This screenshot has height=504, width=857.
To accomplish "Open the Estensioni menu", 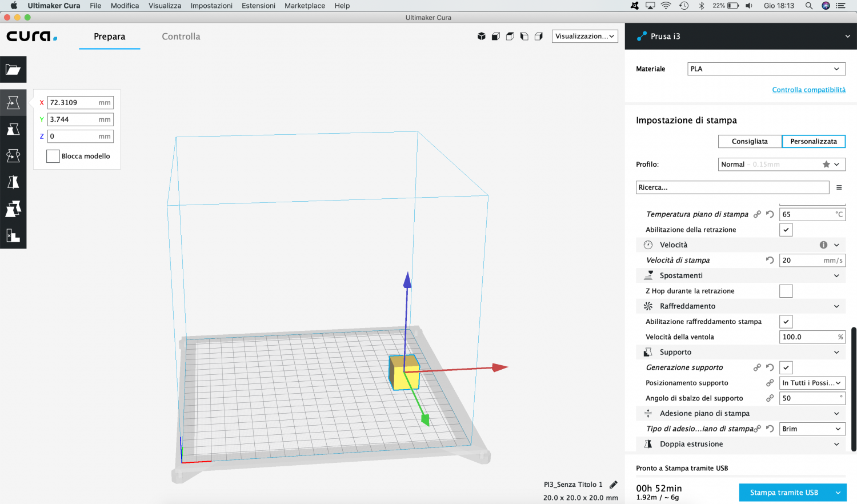I will [x=258, y=6].
